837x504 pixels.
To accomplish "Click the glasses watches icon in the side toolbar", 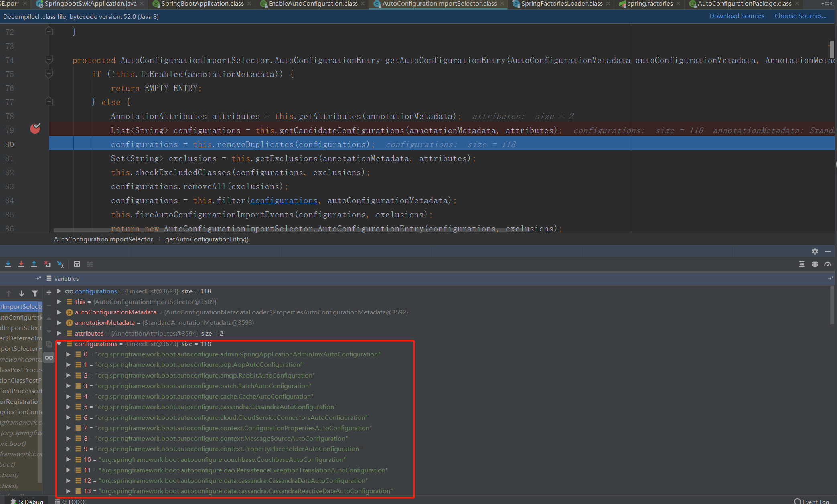I will [x=49, y=358].
